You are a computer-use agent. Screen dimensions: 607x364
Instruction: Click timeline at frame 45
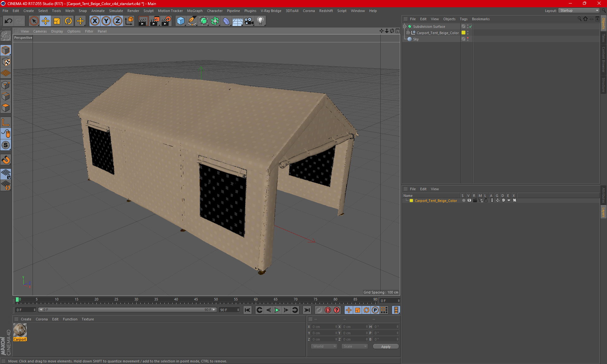(x=196, y=300)
